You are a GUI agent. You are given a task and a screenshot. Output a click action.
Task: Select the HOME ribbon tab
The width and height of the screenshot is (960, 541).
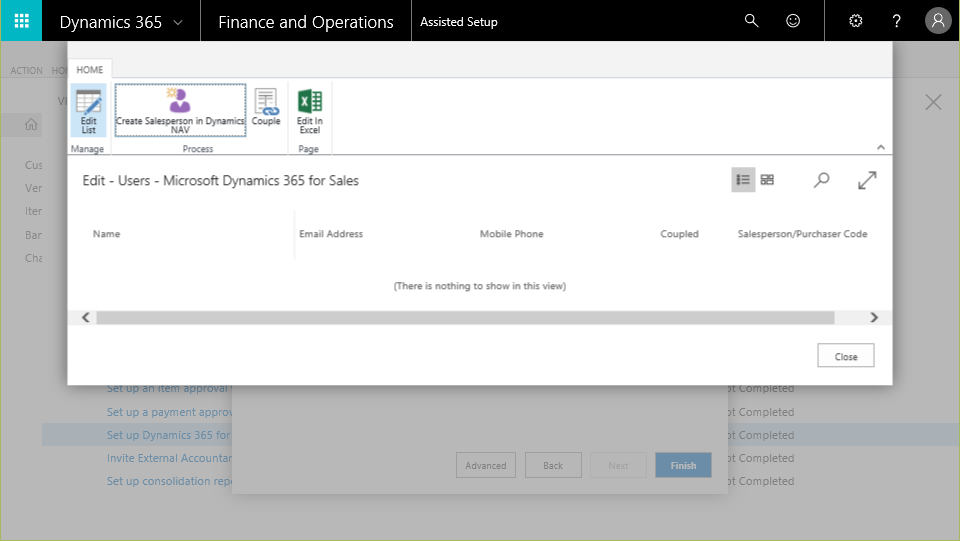[x=89, y=70]
